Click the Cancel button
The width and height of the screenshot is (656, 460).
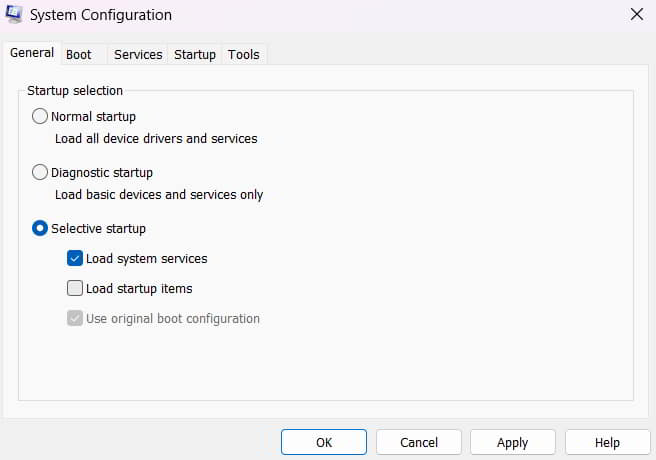tap(419, 442)
